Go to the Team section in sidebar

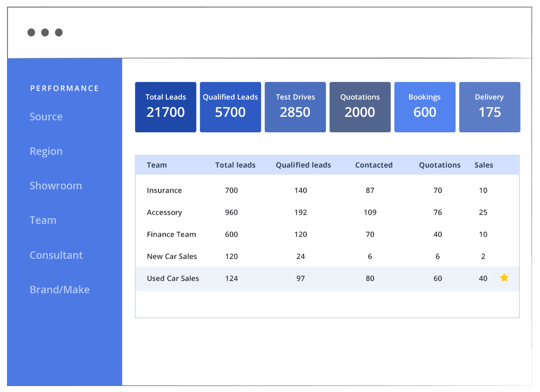[x=43, y=220]
